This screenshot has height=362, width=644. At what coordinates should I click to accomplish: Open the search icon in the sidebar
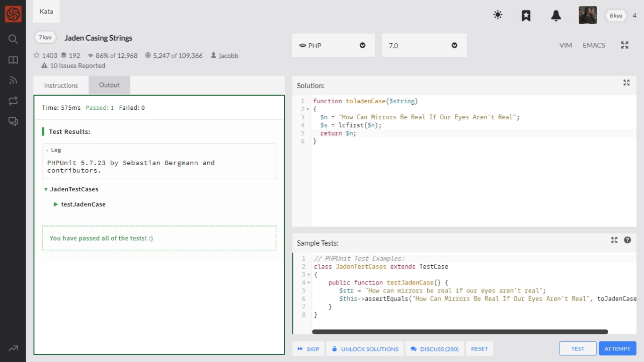(x=13, y=39)
